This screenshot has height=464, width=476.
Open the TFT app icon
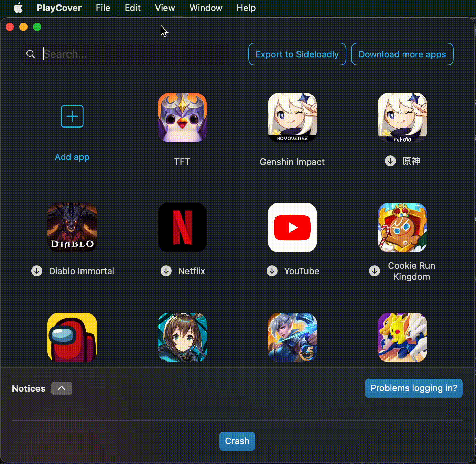pyautogui.click(x=182, y=118)
